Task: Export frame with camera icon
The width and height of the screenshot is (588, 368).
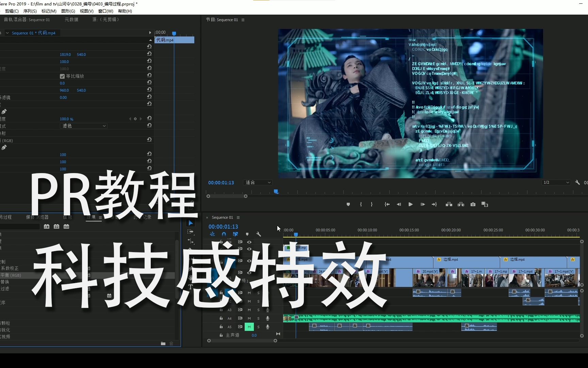Action: [x=473, y=204]
